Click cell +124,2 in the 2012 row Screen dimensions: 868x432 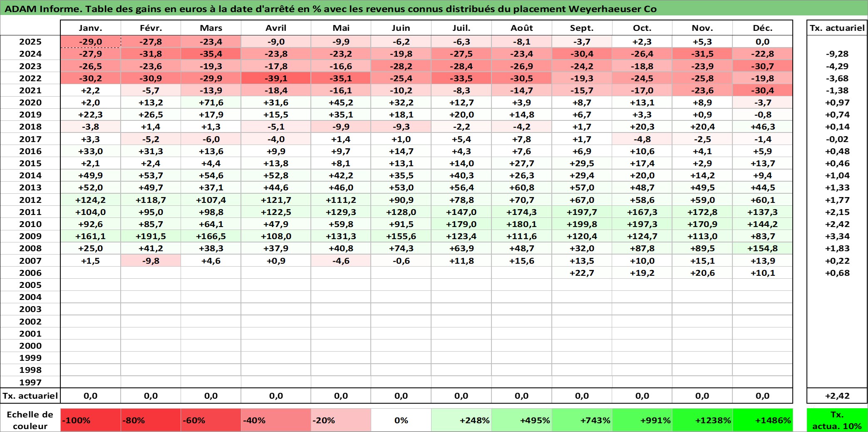(x=90, y=200)
